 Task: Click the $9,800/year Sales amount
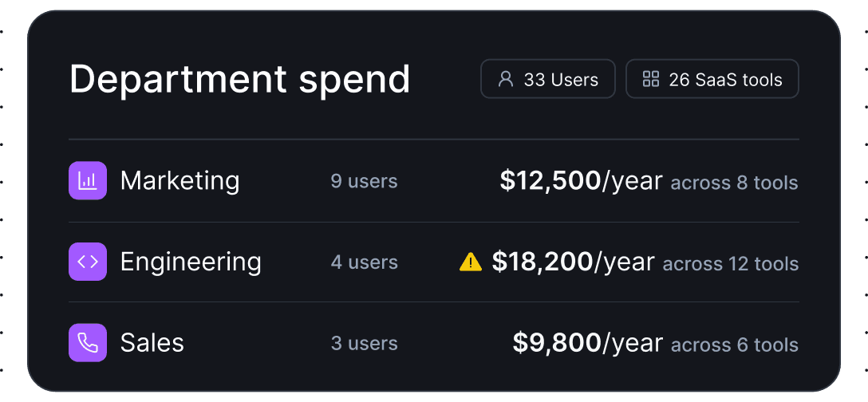587,343
